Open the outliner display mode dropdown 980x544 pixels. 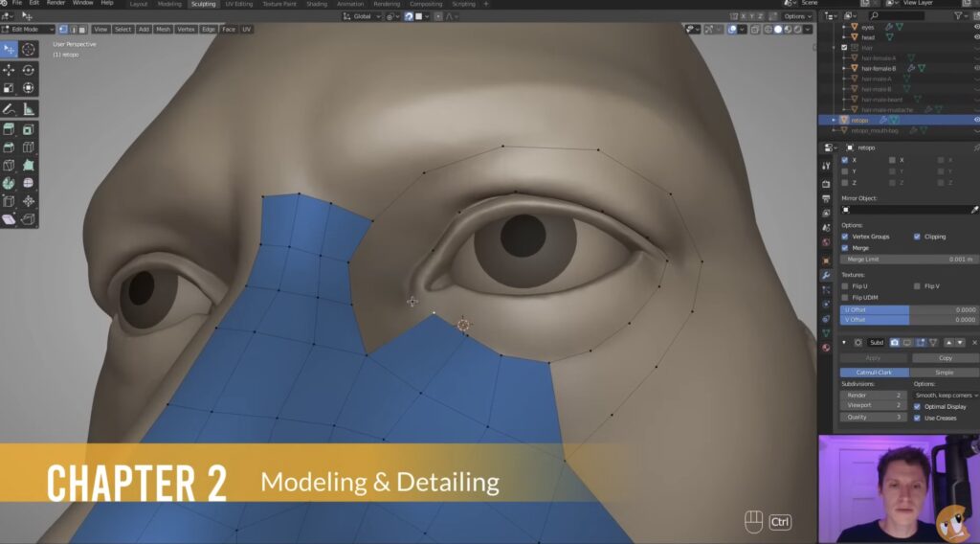[850, 15]
